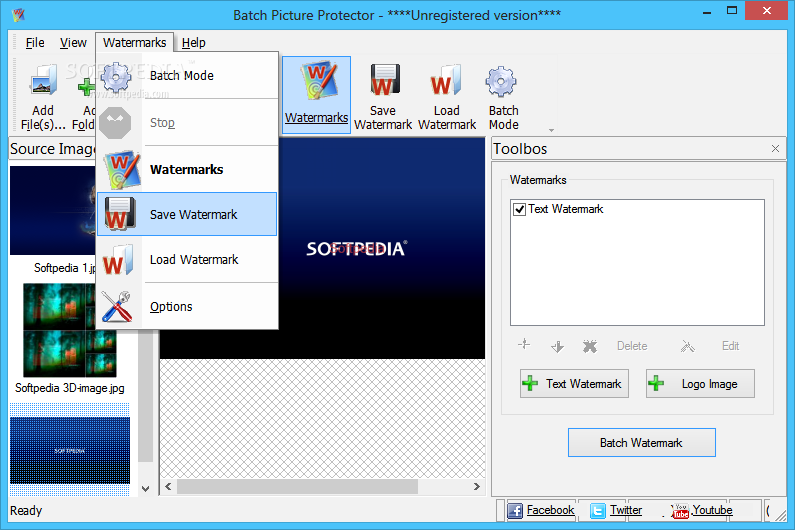Select the Softpedia 3D-image.jpg thumbnail
Screen dimensions: 795x530
point(69,330)
